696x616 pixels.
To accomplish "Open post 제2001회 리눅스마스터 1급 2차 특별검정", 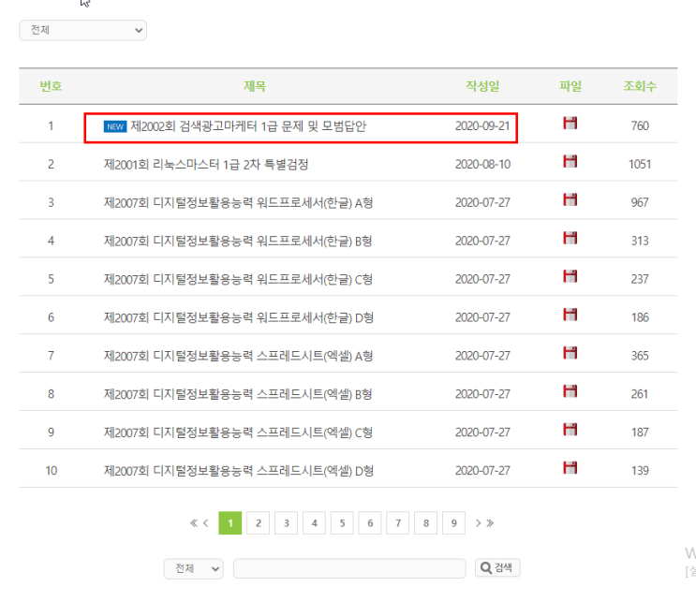I will (x=206, y=165).
